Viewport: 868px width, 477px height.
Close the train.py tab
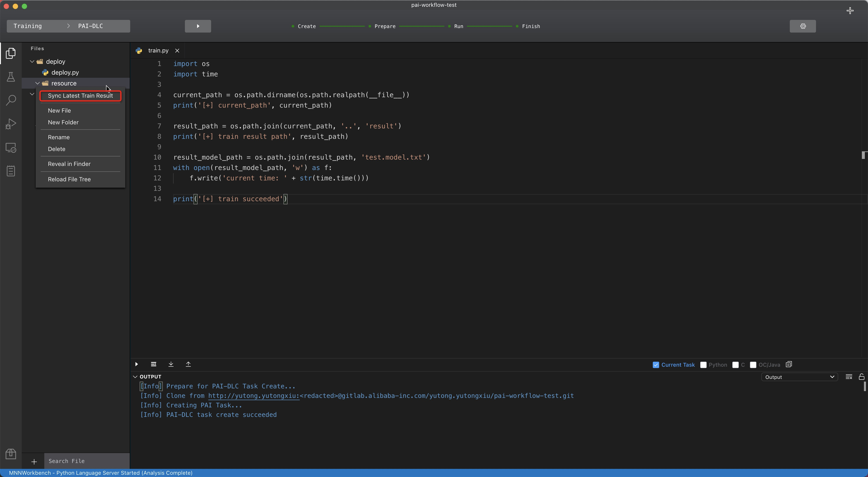[177, 51]
